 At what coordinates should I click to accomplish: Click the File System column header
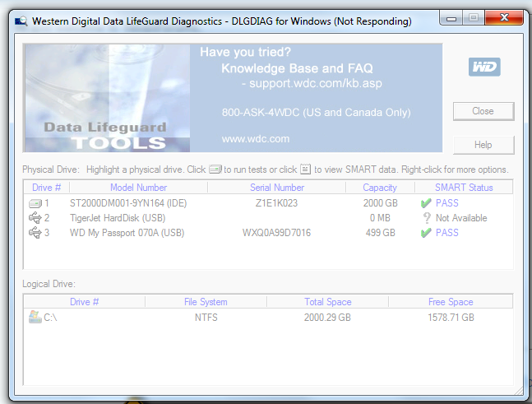click(206, 302)
